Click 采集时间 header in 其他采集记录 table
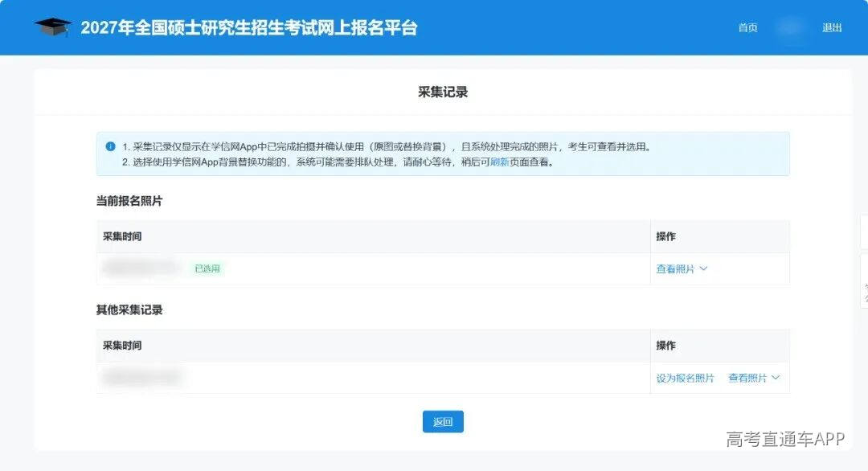 [122, 346]
